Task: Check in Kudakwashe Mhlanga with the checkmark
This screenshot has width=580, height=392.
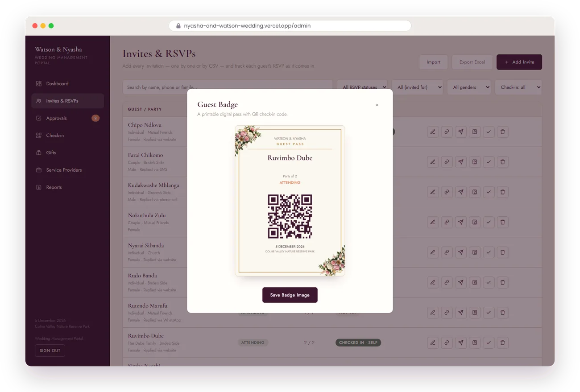Action: pyautogui.click(x=489, y=192)
